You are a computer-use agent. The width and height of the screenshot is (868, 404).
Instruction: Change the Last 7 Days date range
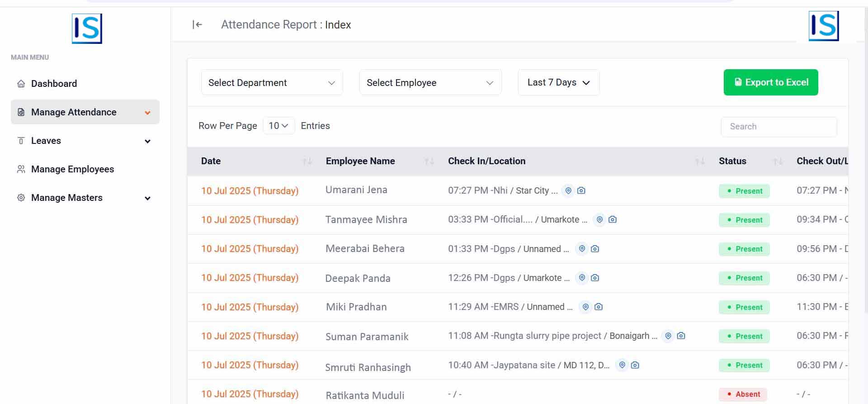coord(558,83)
